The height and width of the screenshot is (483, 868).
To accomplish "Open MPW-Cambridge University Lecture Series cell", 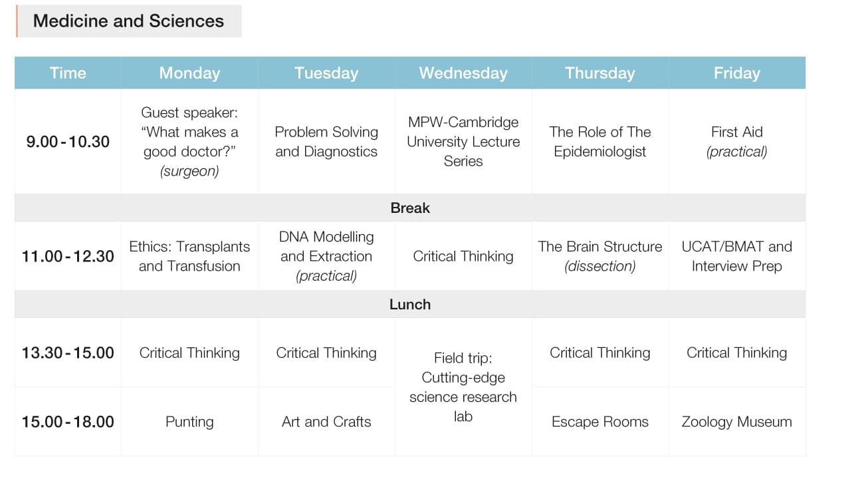I will [x=463, y=142].
